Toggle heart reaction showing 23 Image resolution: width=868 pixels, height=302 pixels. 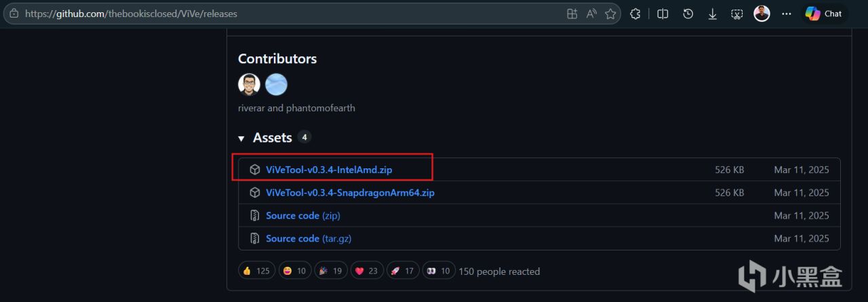click(x=367, y=271)
